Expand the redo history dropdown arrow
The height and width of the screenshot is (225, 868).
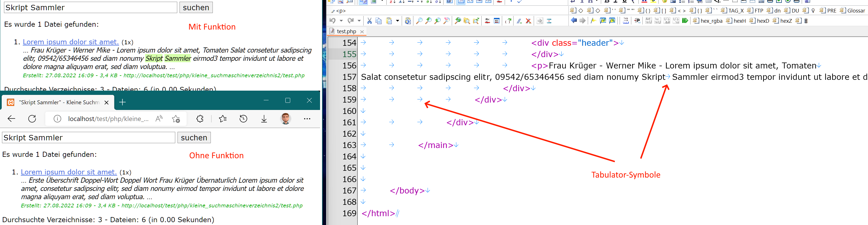click(359, 21)
